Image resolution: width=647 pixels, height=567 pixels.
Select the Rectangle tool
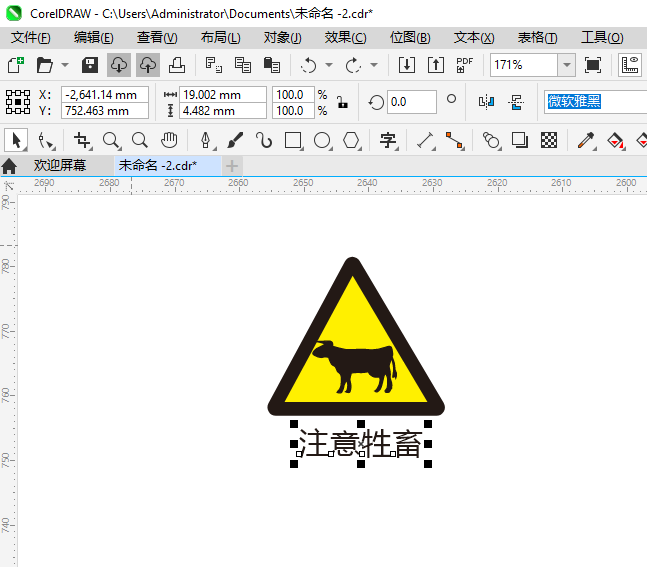tap(293, 140)
